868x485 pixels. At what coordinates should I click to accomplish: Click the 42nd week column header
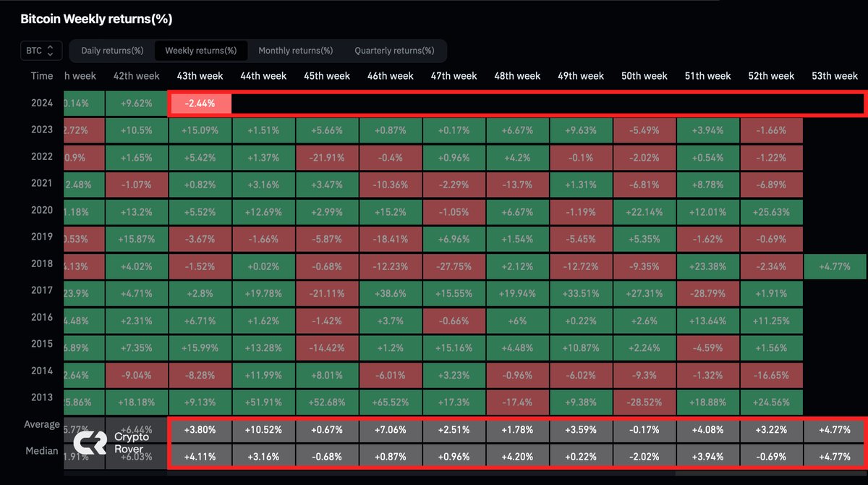[137, 76]
